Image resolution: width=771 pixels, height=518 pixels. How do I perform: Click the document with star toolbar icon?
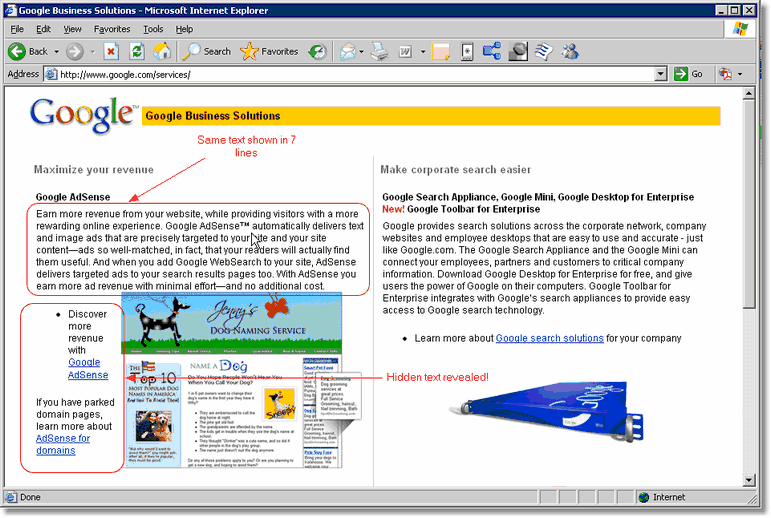coord(467,51)
